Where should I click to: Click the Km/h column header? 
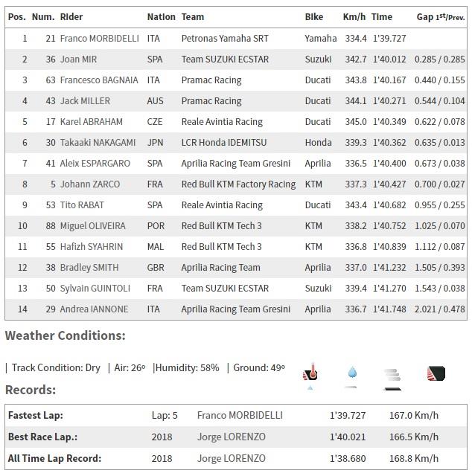point(354,17)
